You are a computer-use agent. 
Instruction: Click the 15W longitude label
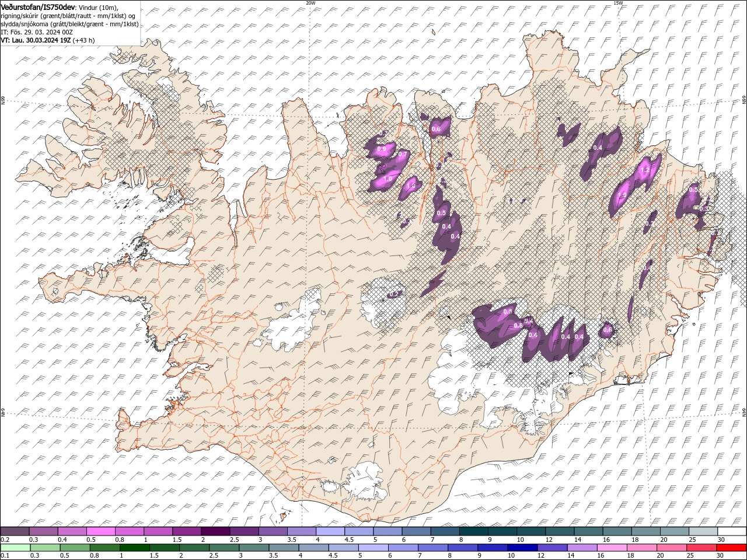pos(618,3)
